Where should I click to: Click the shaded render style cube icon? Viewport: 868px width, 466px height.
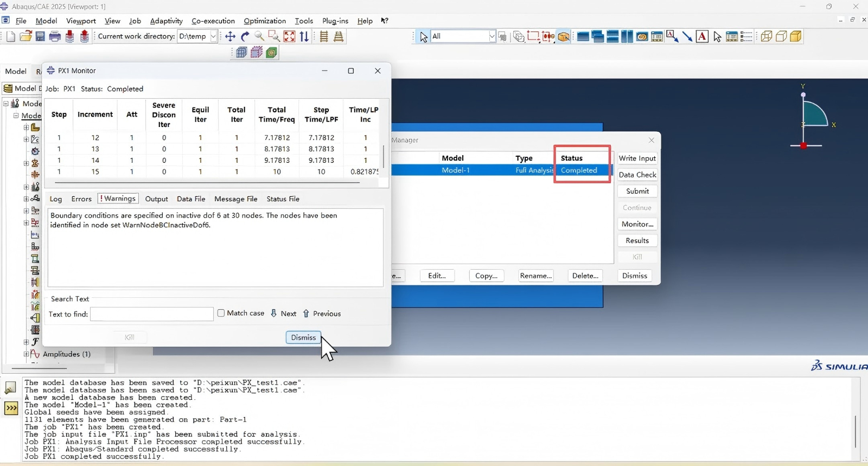coord(796,36)
